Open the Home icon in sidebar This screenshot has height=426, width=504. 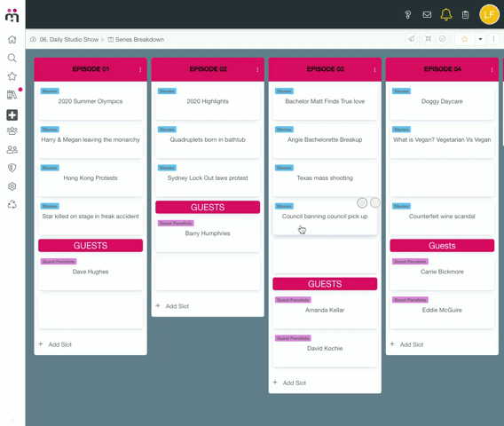pos(12,40)
